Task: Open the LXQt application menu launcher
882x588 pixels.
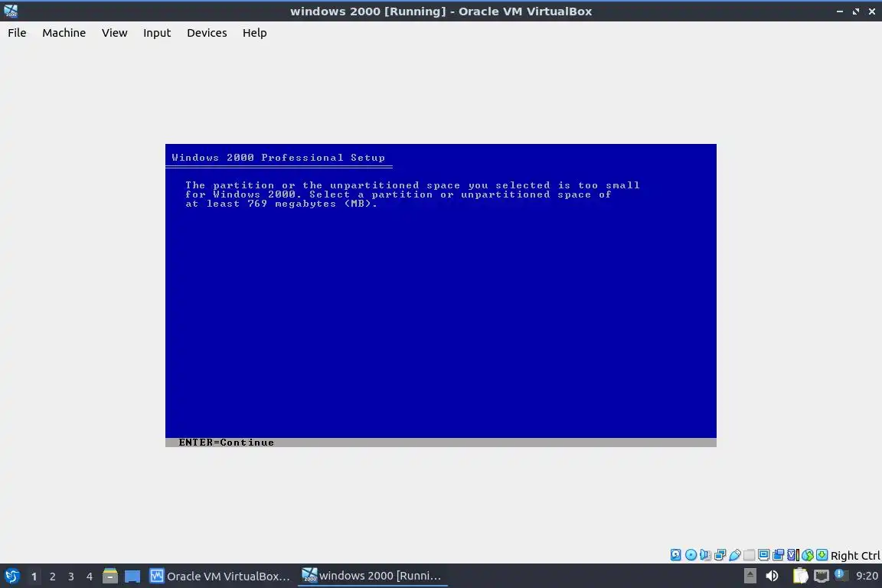Action: pos(11,577)
